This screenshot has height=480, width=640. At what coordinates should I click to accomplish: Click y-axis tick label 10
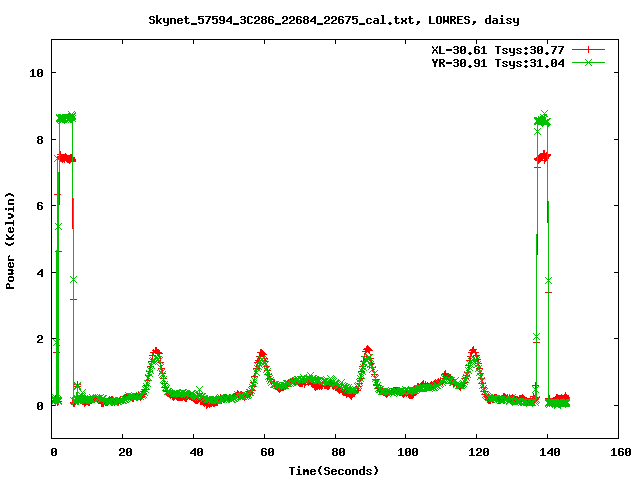coord(36,73)
